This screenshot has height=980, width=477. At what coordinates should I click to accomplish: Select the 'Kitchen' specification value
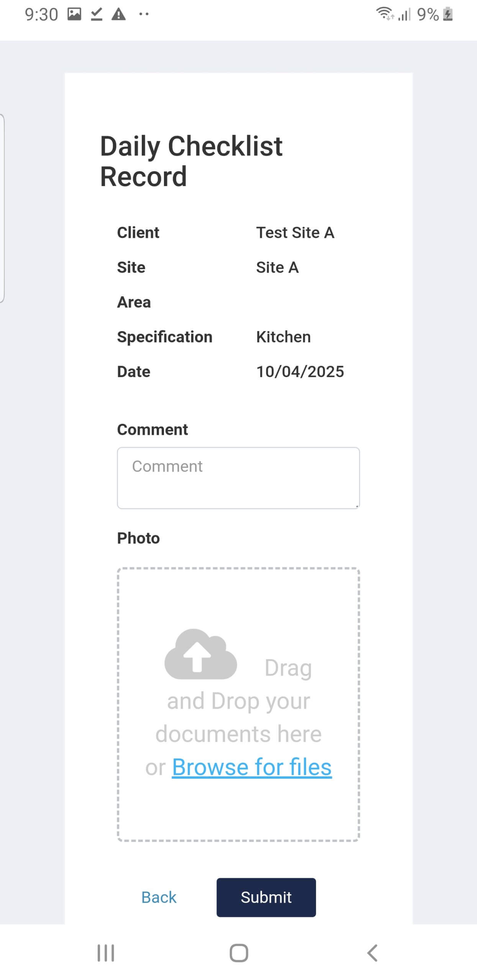pos(284,337)
